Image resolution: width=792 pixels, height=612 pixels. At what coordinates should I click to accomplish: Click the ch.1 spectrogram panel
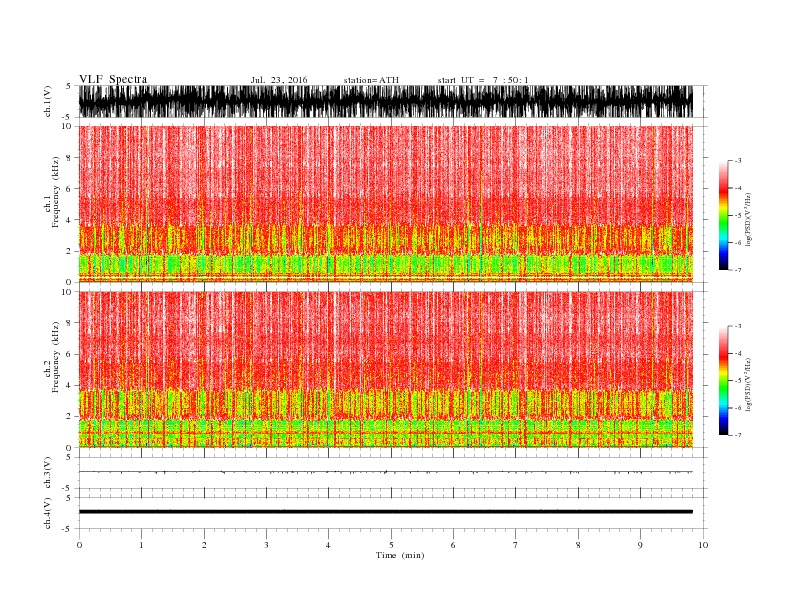coord(386,204)
